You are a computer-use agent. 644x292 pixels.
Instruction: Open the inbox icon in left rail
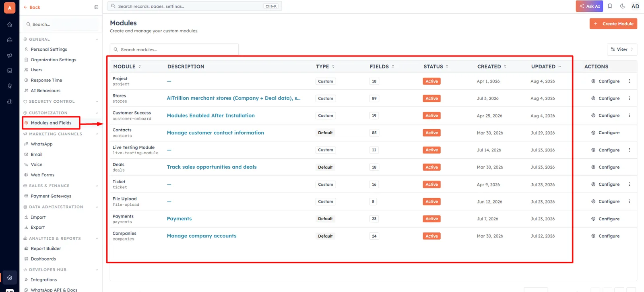pos(10,70)
